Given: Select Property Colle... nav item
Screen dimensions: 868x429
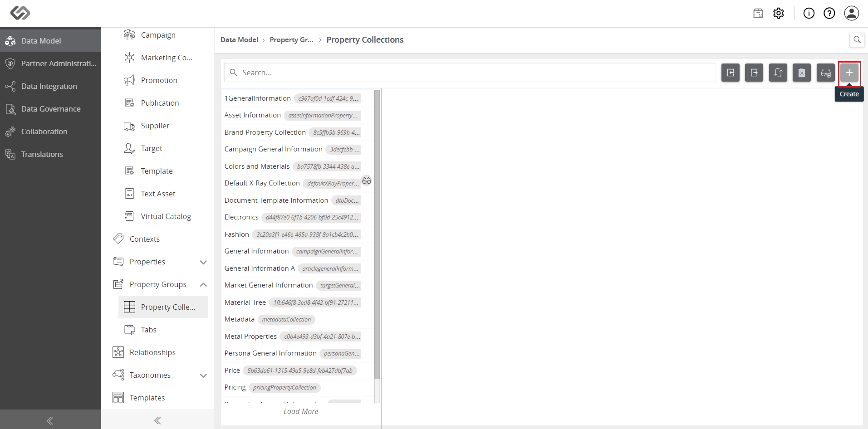Looking at the screenshot, I should point(163,307).
